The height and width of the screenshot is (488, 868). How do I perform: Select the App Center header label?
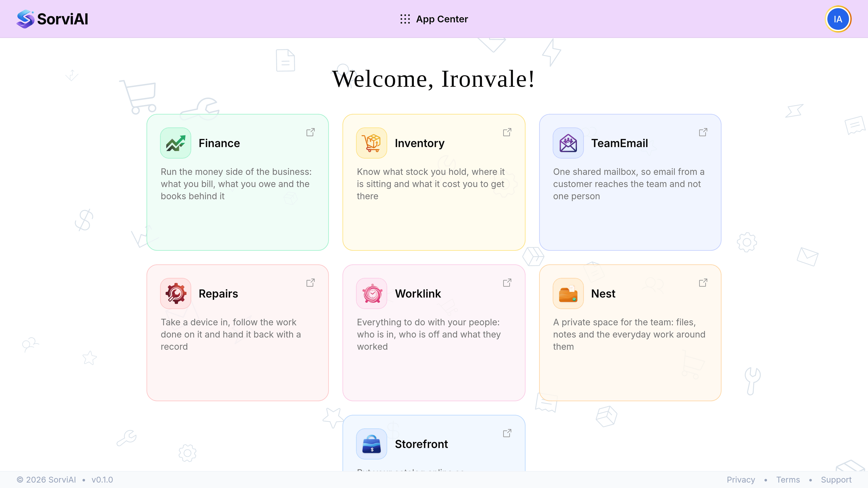click(x=442, y=19)
